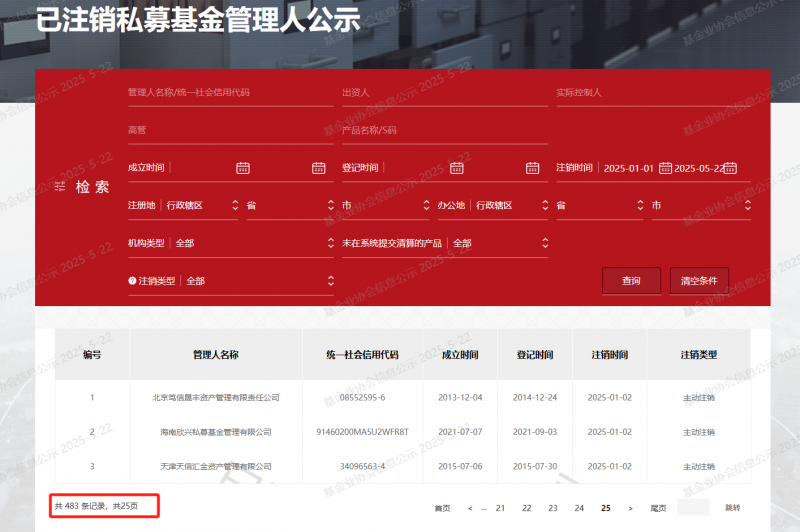
Task: Open 注销类型 dropdown
Action: [x=231, y=281]
